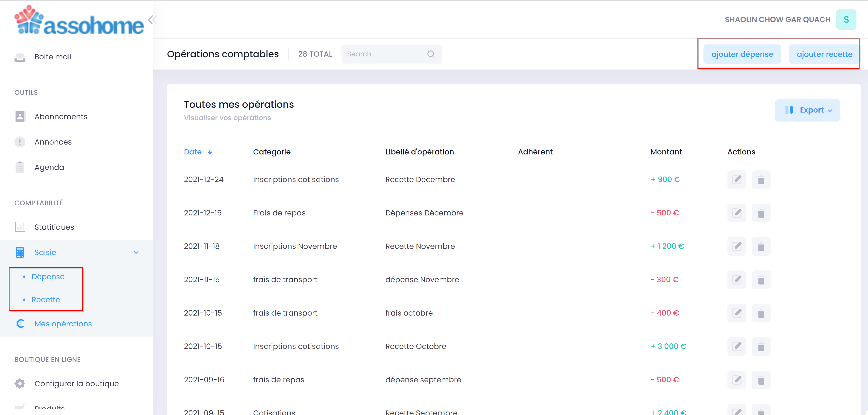Select the Saisie calculator icon
868x415 pixels.
20,252
